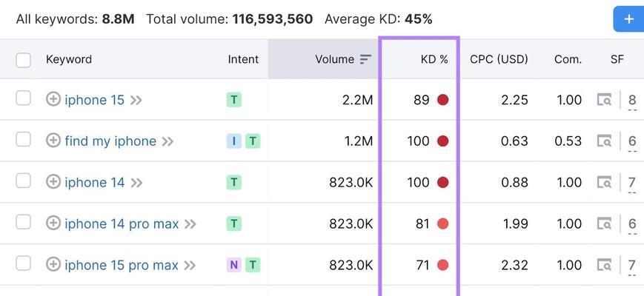Viewport: 644px width, 296px height.
Task: Click the N intent badge for iphone 15 pro max
Action: [233, 265]
